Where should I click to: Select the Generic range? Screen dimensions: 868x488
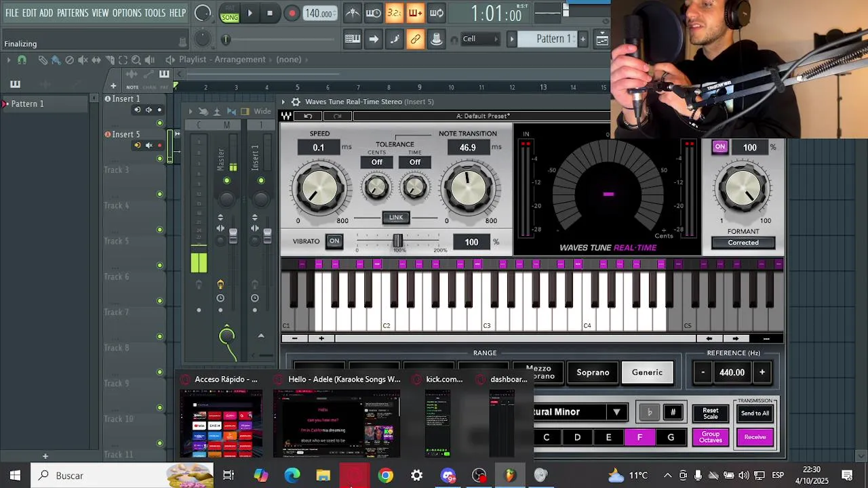[x=647, y=372]
